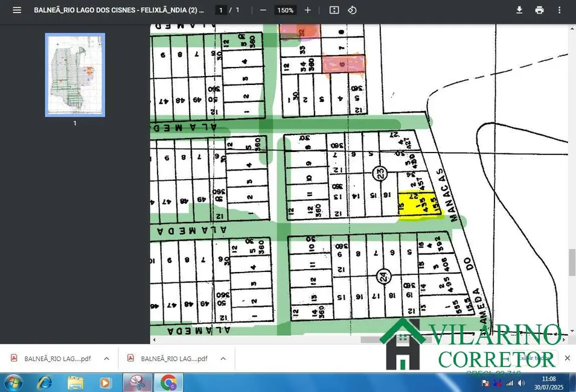
Task: Rotate the document counterclockwise
Action: (353, 10)
